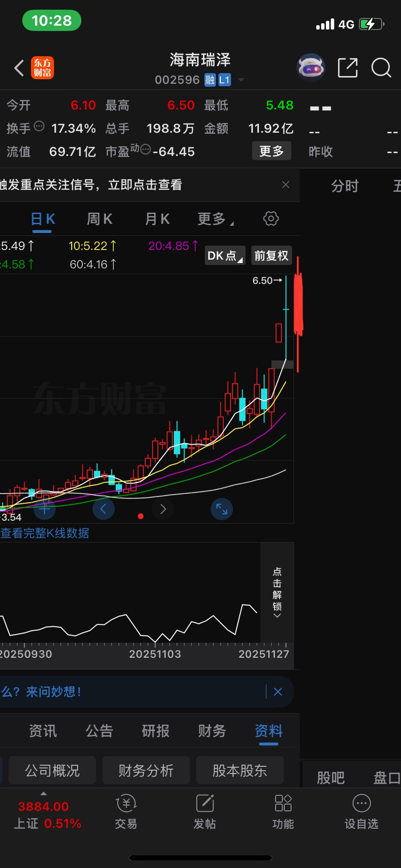Tap the 10:28 status time pill
This screenshot has height=868, width=401.
coord(52,21)
